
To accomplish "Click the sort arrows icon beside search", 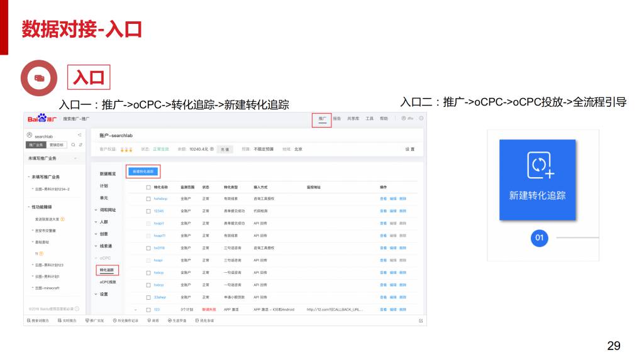I will coord(80,145).
